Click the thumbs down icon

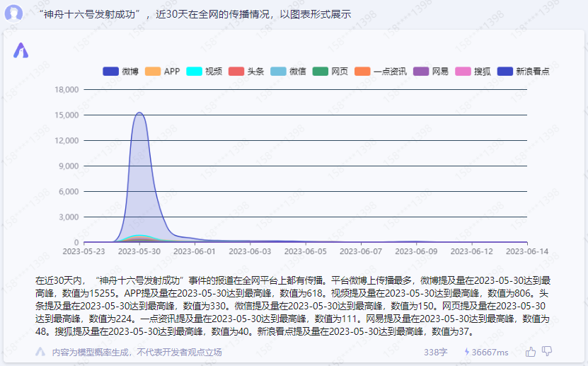(x=547, y=351)
